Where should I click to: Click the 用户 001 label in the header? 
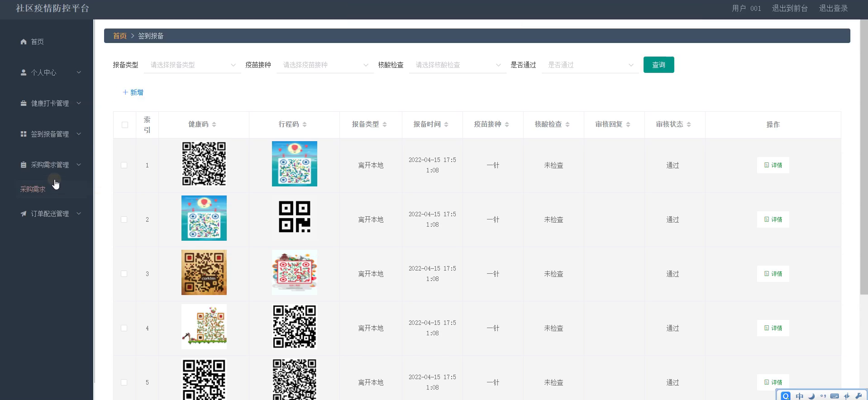pyautogui.click(x=746, y=8)
